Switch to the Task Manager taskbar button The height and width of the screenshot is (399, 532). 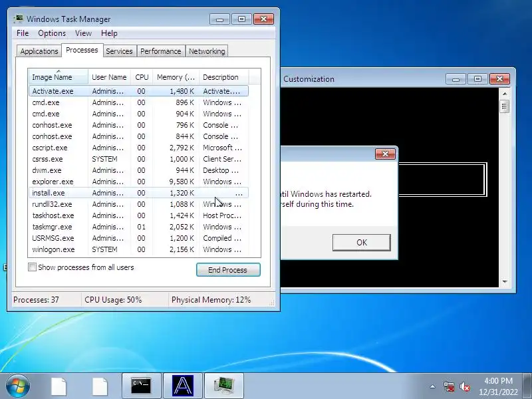224,386
